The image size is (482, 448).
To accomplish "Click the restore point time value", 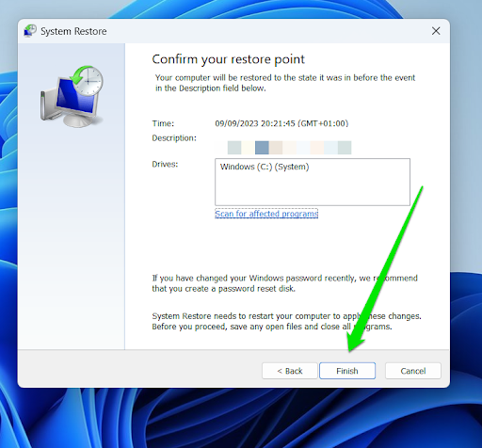I will 281,123.
